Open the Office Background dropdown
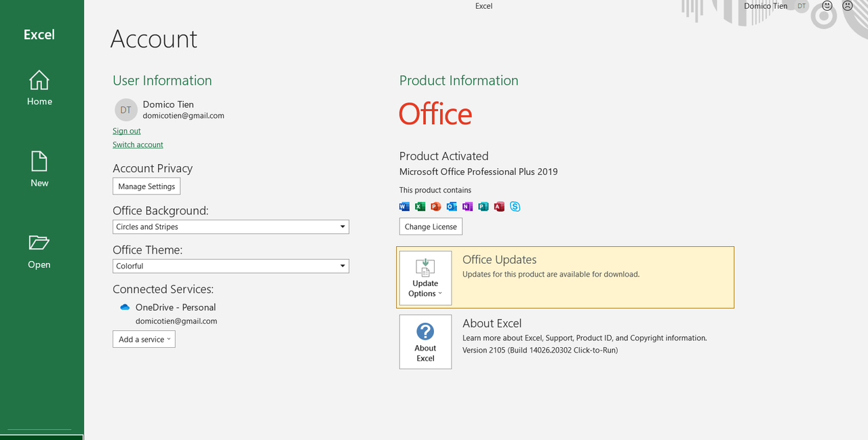Viewport: 868px width, 440px height. click(231, 226)
